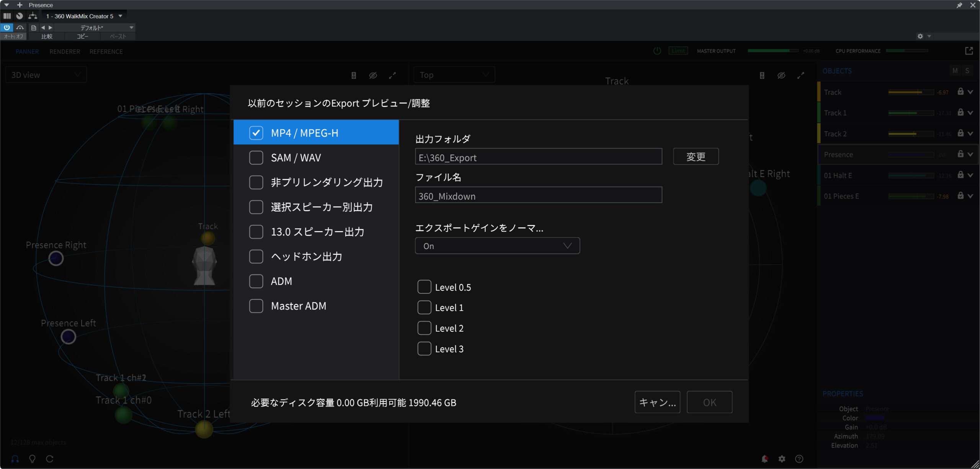Click the next preset arrow
This screenshot has width=980, height=469.
click(51, 28)
